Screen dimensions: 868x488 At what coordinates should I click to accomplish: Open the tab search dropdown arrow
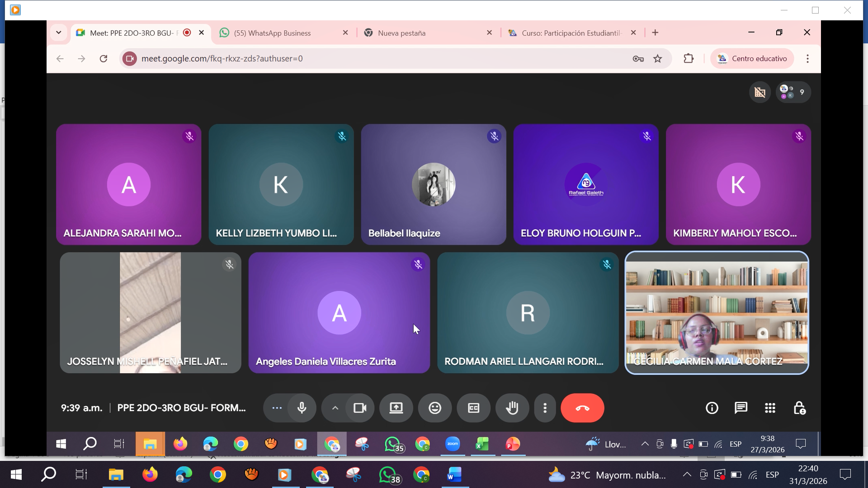pos(59,33)
